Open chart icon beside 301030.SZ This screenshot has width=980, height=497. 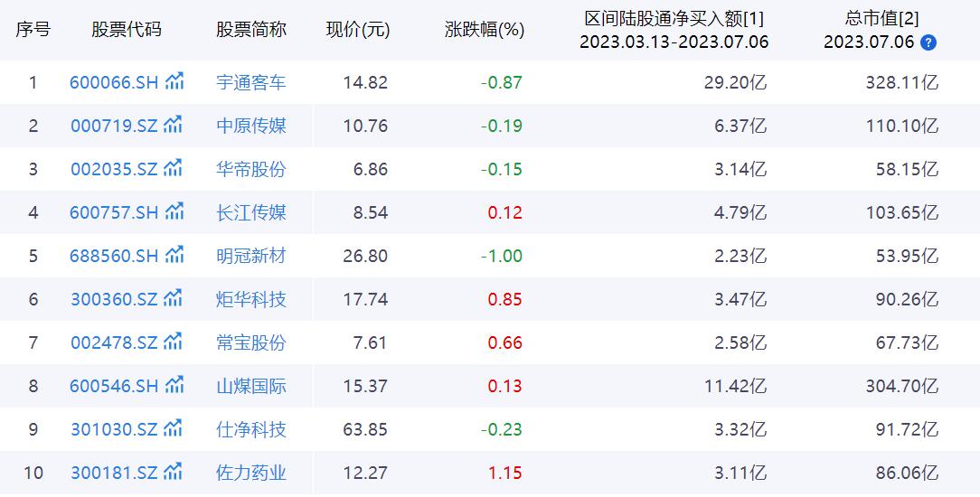(x=173, y=428)
